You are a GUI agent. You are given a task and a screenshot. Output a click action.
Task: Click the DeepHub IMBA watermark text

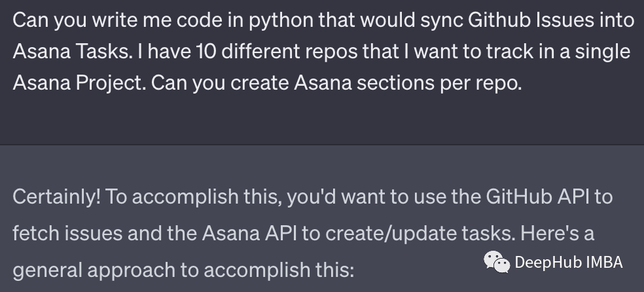pyautogui.click(x=569, y=263)
